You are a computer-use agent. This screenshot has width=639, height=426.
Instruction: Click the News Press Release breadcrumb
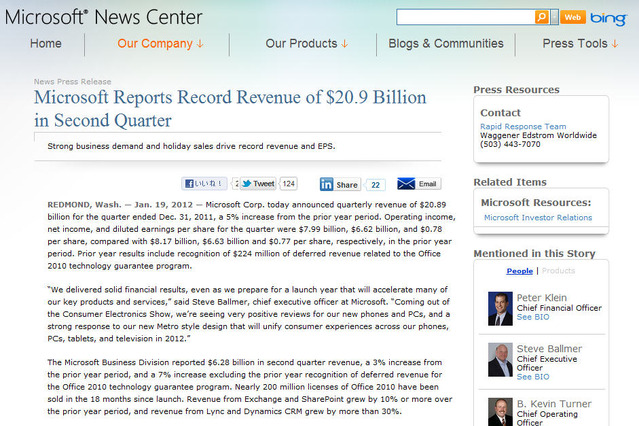pos(73,82)
